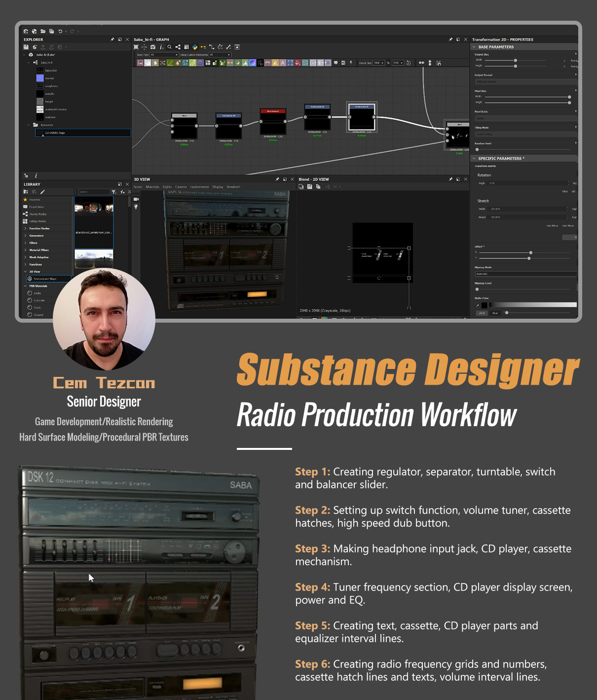Open the Using Custom Parameters dropdown

[x=220, y=55]
